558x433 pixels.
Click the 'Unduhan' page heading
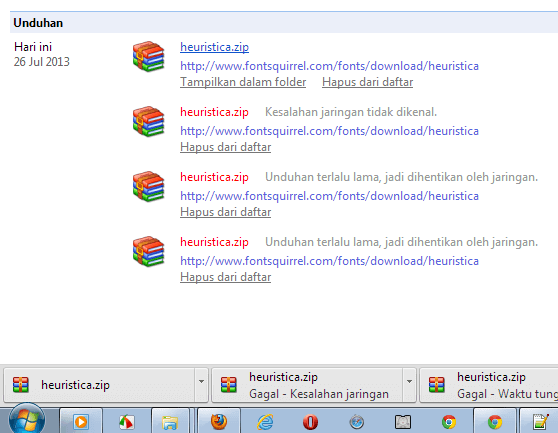(38, 23)
